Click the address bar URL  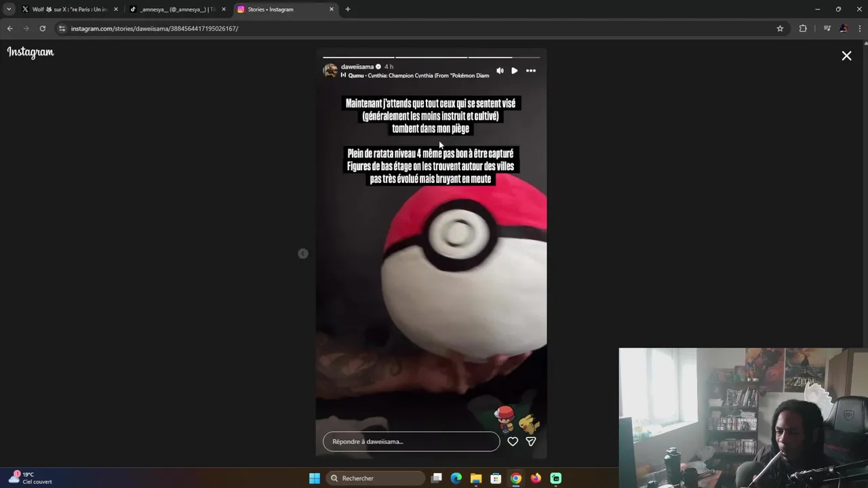[155, 28]
